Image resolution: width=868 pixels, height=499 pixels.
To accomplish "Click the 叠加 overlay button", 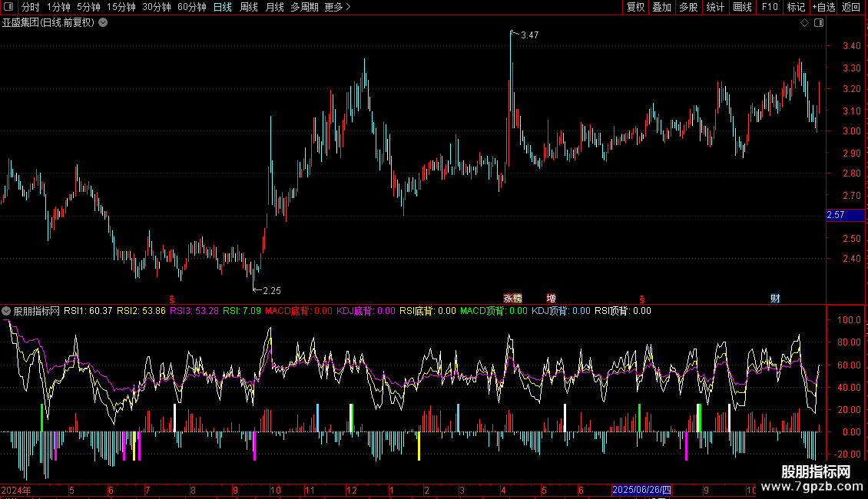I will pyautogui.click(x=661, y=7).
